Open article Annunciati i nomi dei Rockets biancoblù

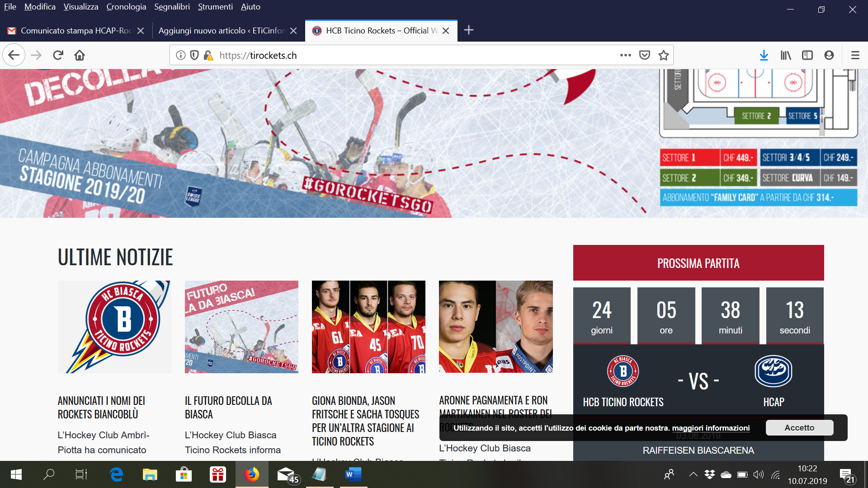101,407
